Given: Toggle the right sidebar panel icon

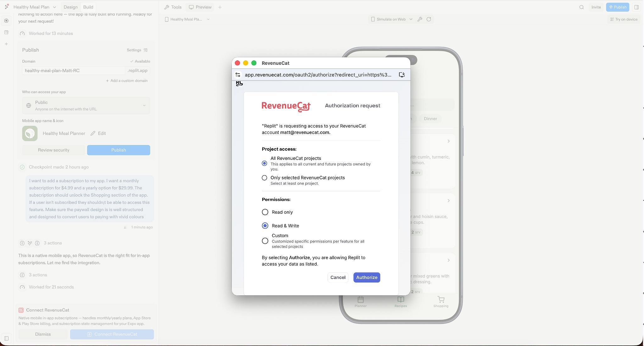Looking at the screenshot, I should point(636,7).
